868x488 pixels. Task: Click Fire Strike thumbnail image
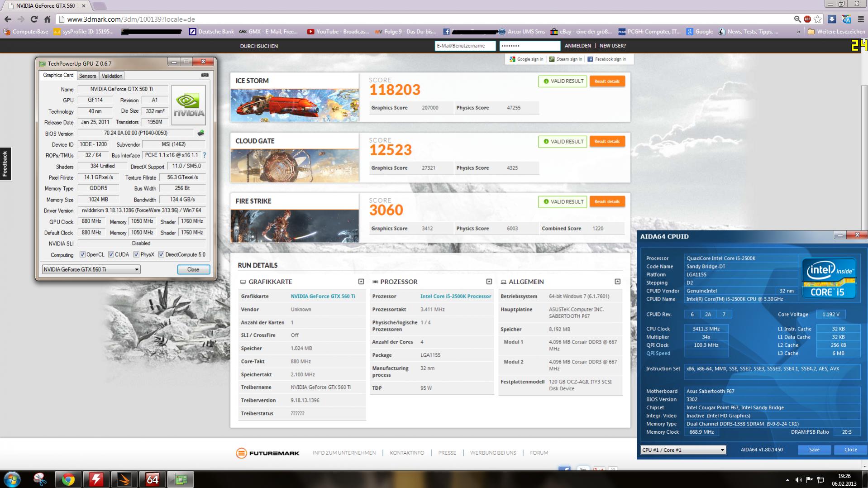(295, 226)
